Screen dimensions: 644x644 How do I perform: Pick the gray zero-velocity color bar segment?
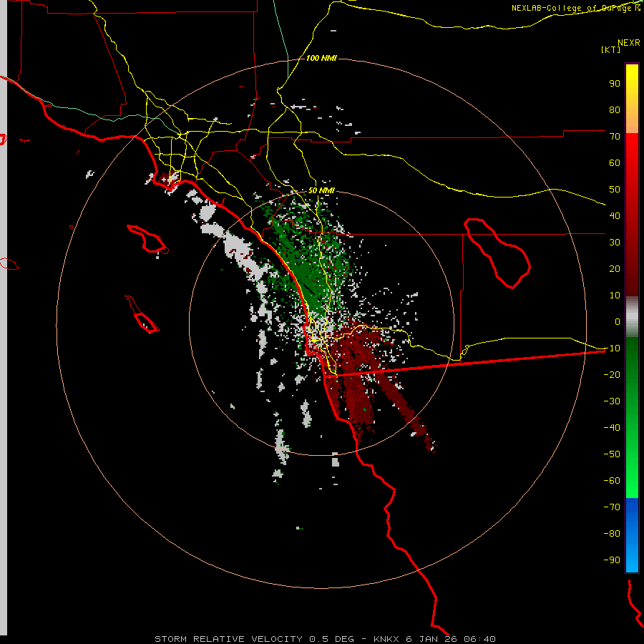click(x=632, y=317)
